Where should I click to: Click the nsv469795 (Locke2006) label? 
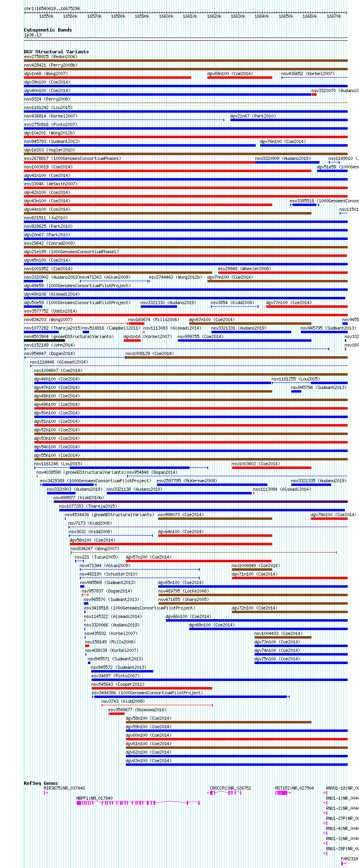pos(184,591)
